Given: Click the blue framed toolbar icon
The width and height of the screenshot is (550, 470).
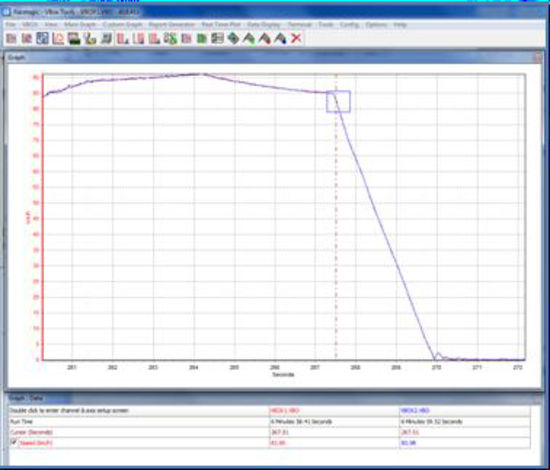Looking at the screenshot, I should pos(42,38).
